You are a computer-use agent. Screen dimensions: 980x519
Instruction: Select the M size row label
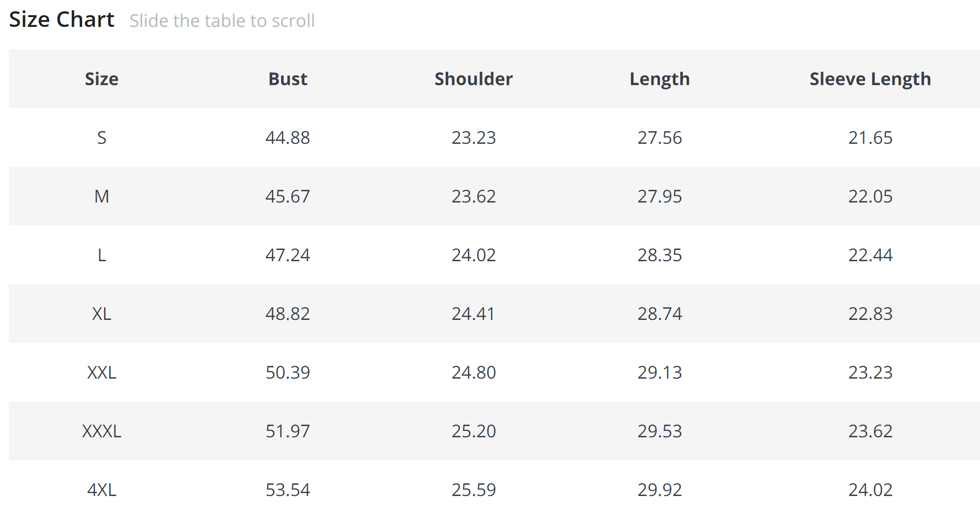[x=102, y=196]
